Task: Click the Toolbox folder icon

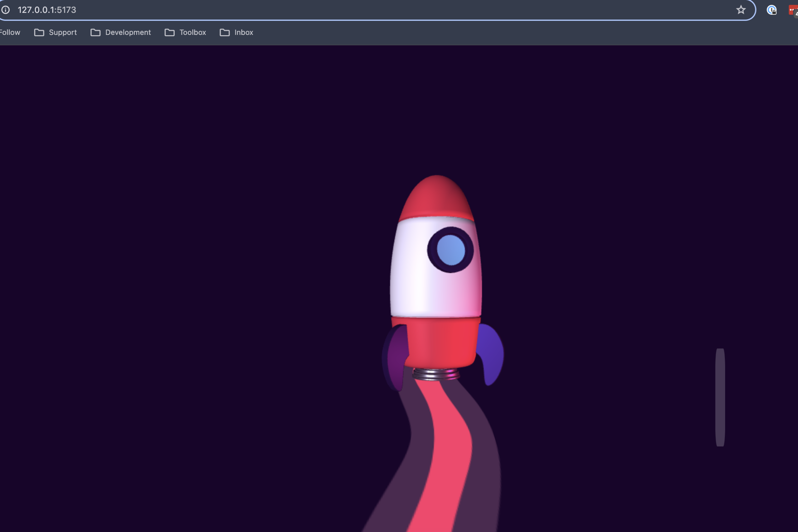Action: pos(170,33)
